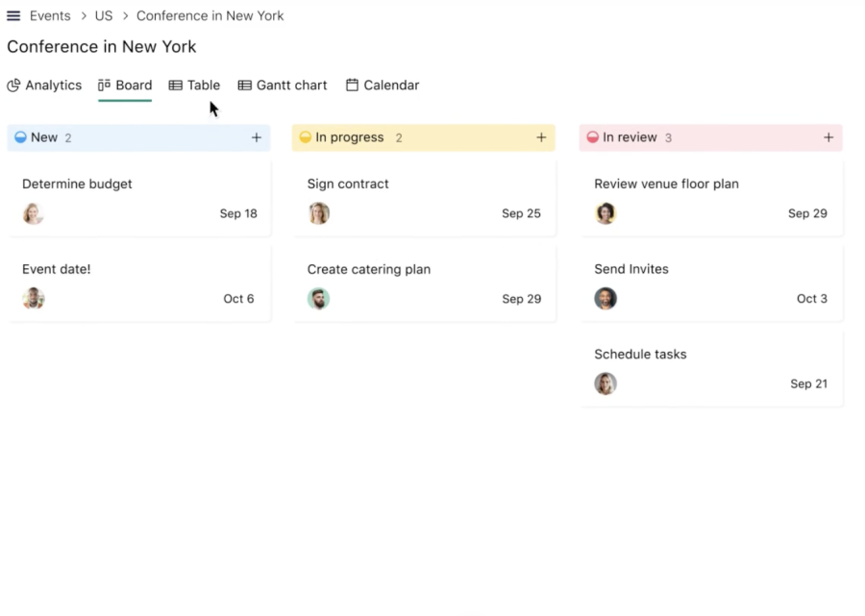This screenshot has width=865, height=616.
Task: Click the Oct 6 due date
Action: pyautogui.click(x=238, y=298)
